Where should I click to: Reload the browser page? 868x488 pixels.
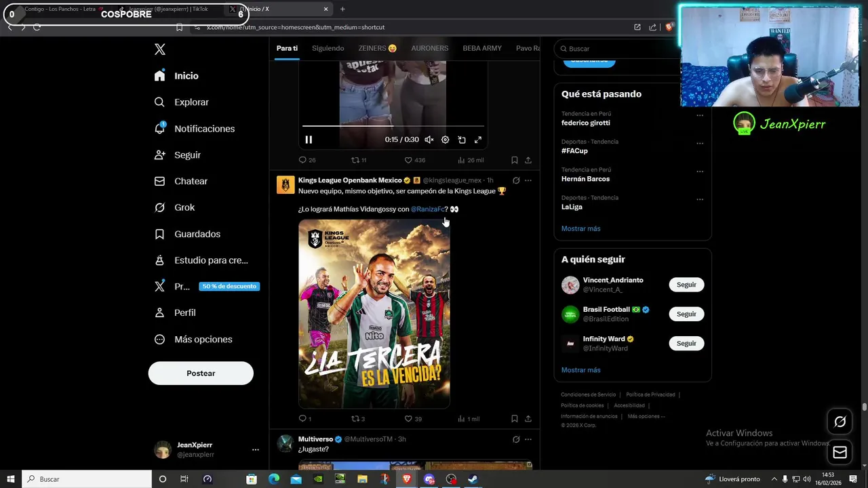pos(37,27)
